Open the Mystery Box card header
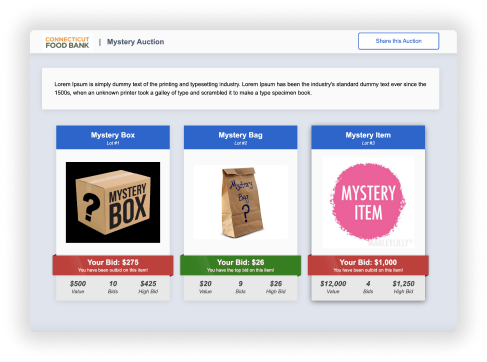 113,137
